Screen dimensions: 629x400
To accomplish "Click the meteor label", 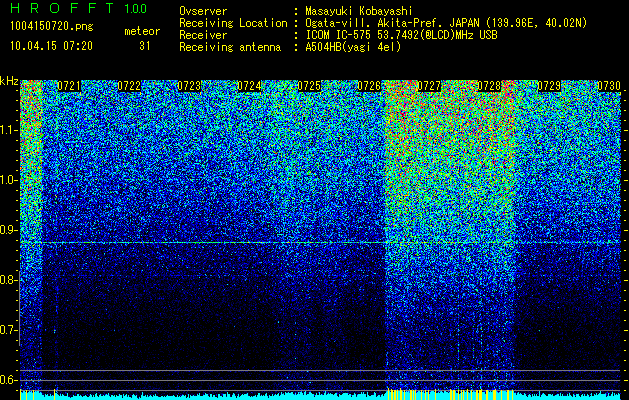I will tap(142, 31).
